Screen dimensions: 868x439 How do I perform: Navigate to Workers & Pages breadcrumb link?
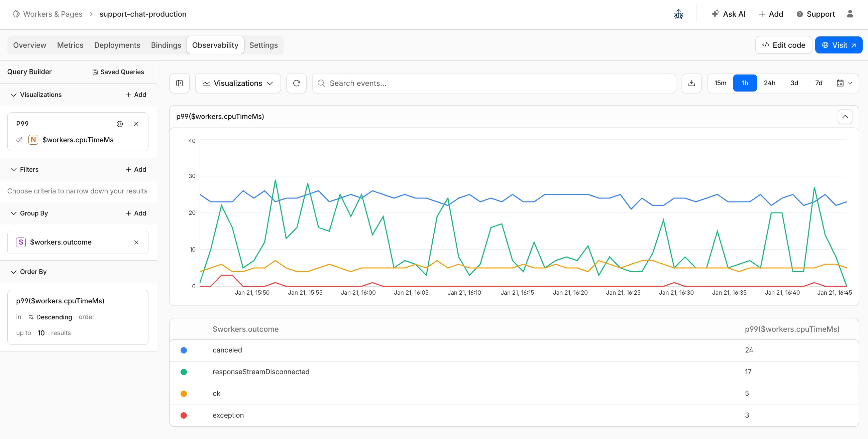52,14
